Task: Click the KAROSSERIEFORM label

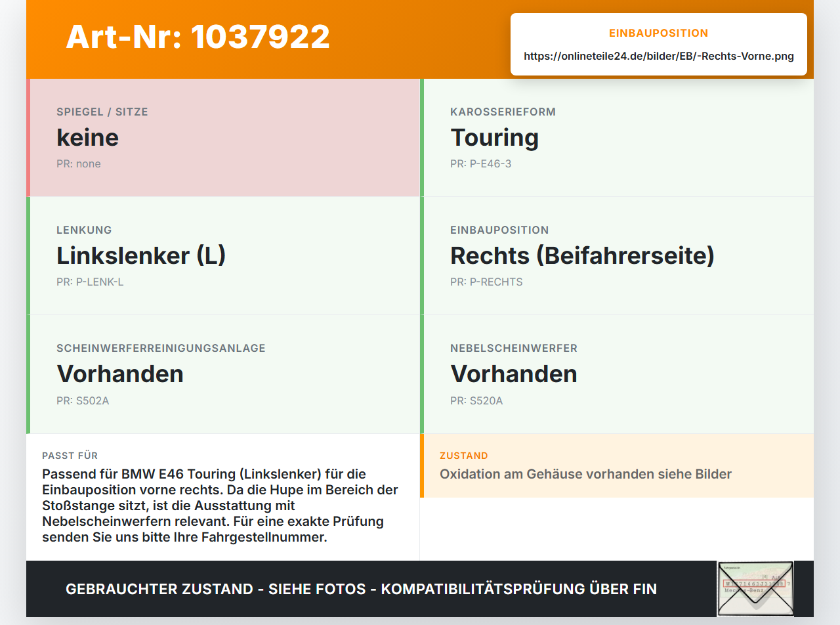Action: point(503,112)
